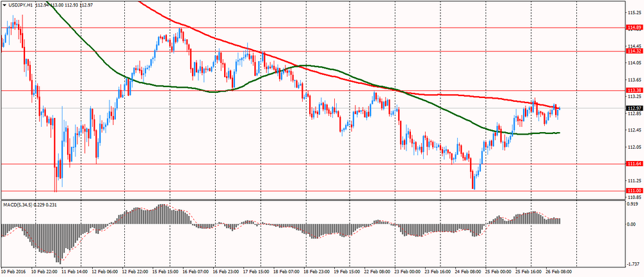The image size is (644, 277).
Task: Click the 12 Feb 06:00 time axis label
Action: pos(104,273)
